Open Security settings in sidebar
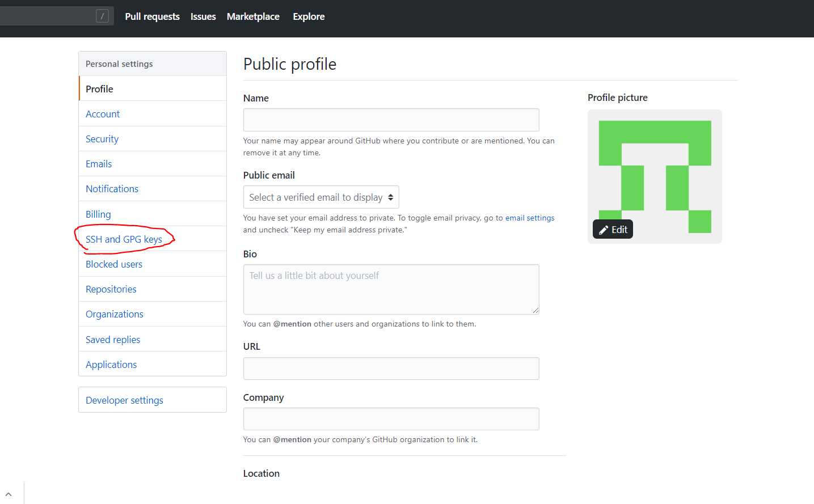Screen dimensions: 814x504 (x=153, y=138)
